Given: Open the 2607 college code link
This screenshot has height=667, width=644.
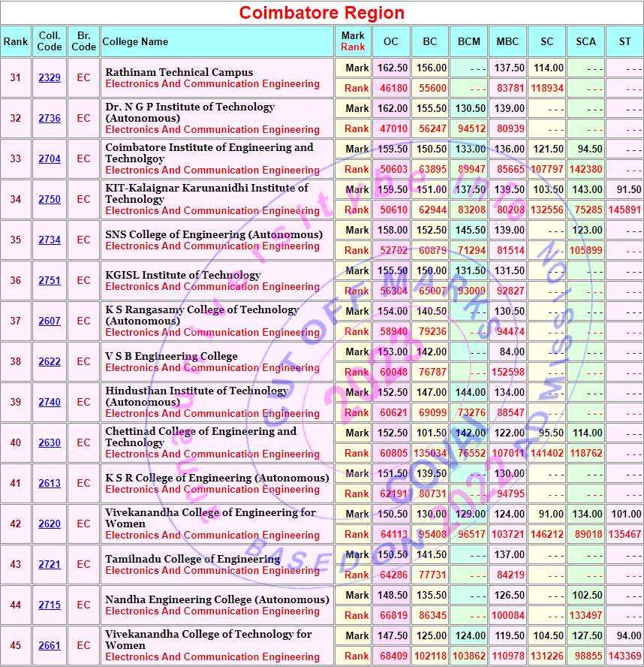Looking at the screenshot, I should pyautogui.click(x=50, y=321).
